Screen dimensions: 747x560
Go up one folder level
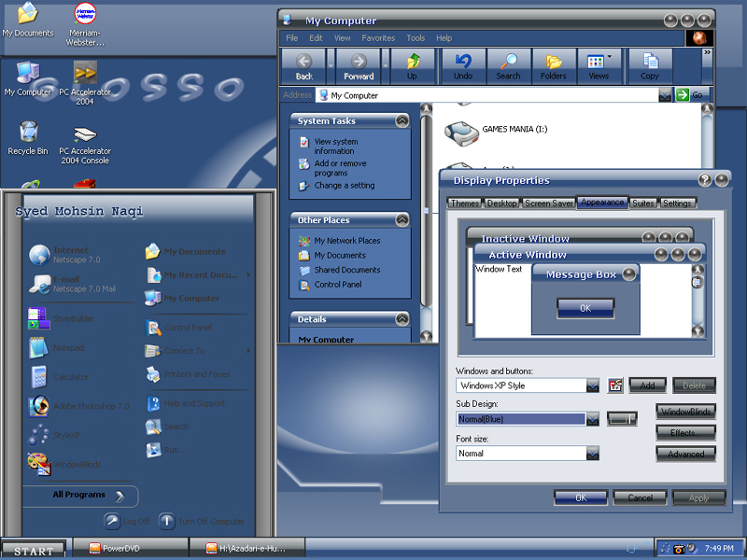click(413, 66)
